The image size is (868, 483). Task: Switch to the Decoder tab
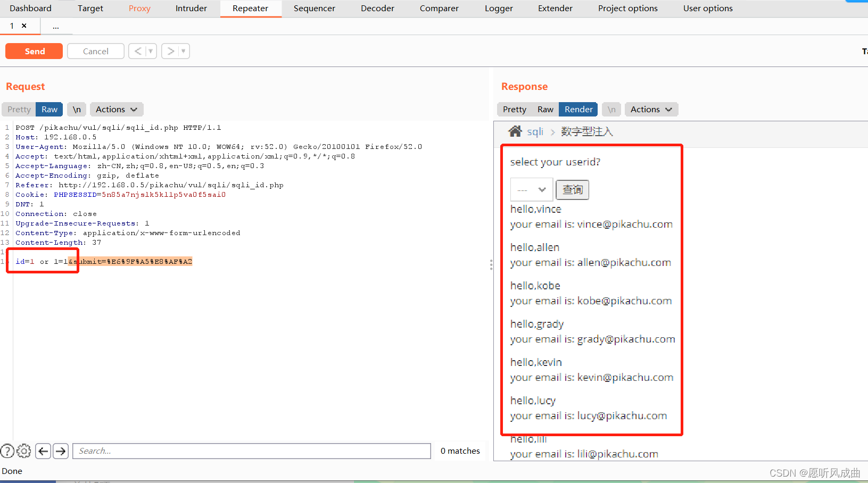[x=377, y=9]
